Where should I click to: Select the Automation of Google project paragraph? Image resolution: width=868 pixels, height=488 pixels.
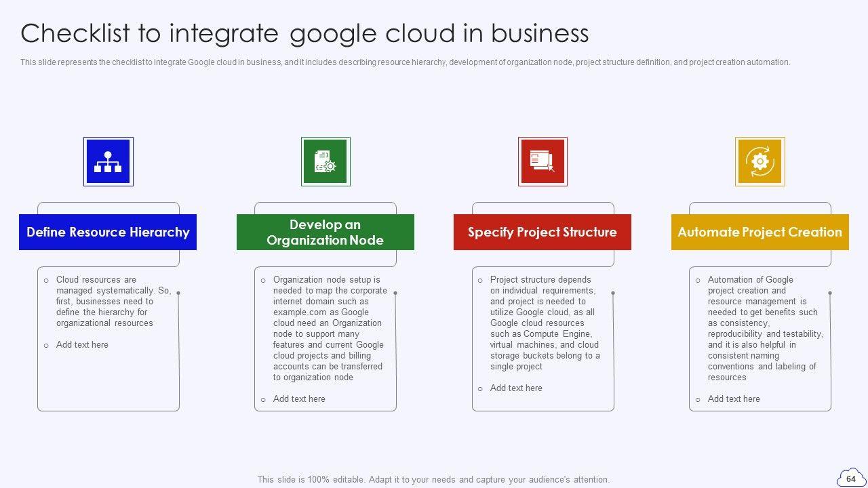pos(764,329)
